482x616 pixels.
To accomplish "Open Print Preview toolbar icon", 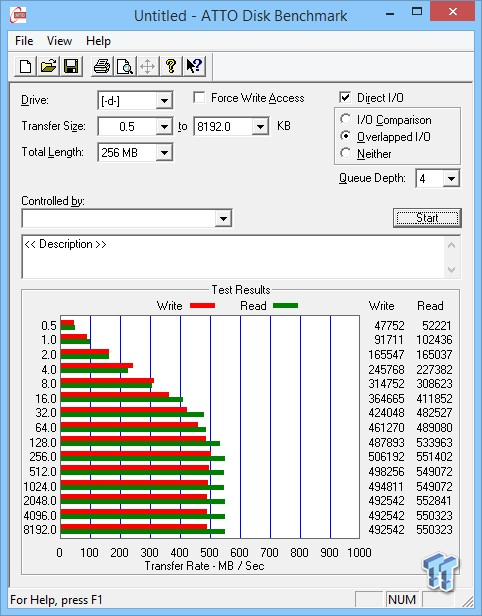I will coord(125,66).
